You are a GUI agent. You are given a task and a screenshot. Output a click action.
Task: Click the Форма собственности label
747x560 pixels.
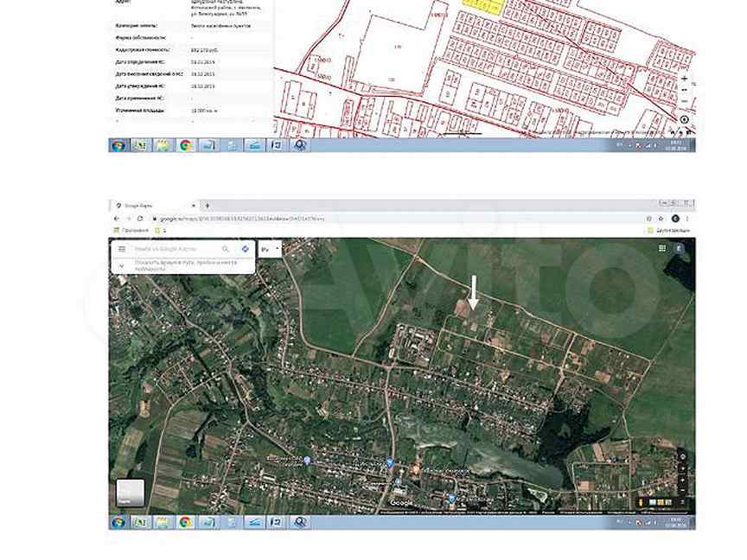(141, 38)
